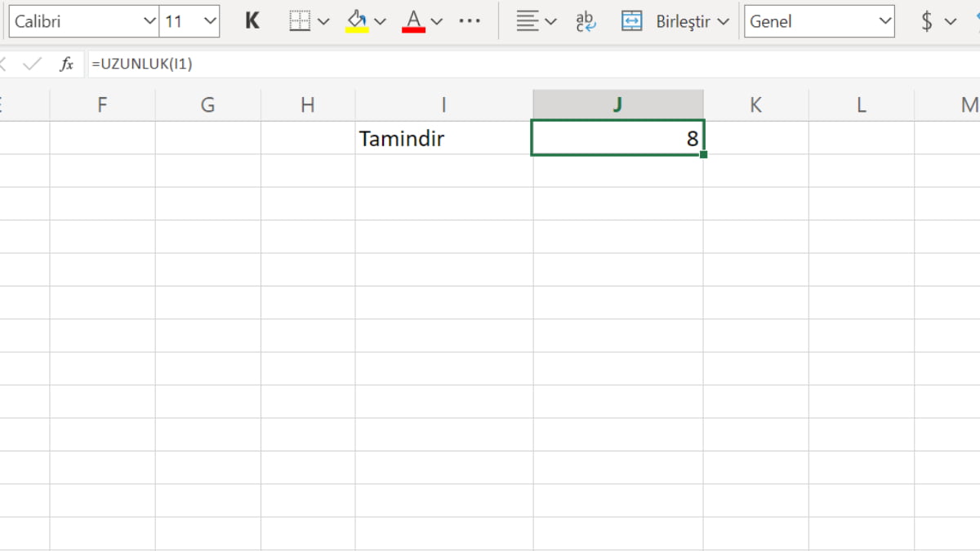Select cell containing Tamindir
The width and height of the screenshot is (980, 551).
click(x=443, y=138)
